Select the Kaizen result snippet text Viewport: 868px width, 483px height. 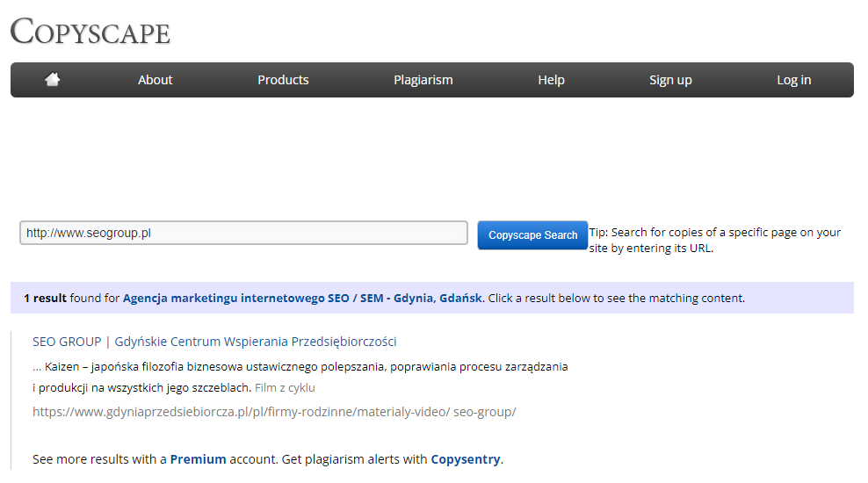click(x=300, y=377)
